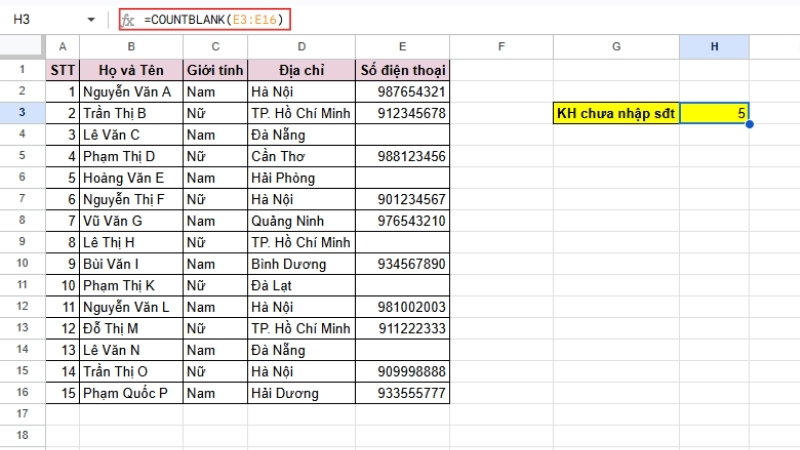Click phone number 912345678
The width and height of the screenshot is (800, 450).
pos(403,113)
